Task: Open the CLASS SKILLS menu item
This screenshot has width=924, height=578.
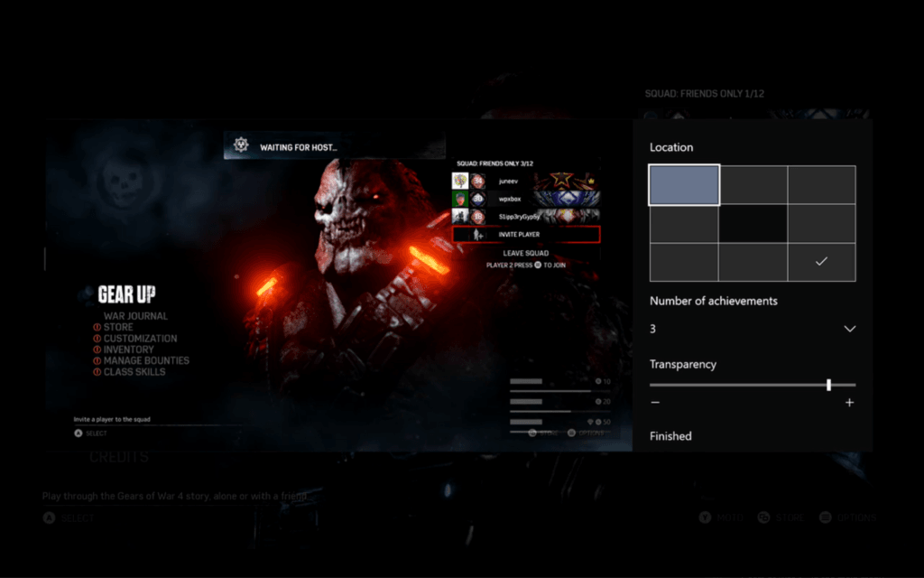Action: [134, 372]
